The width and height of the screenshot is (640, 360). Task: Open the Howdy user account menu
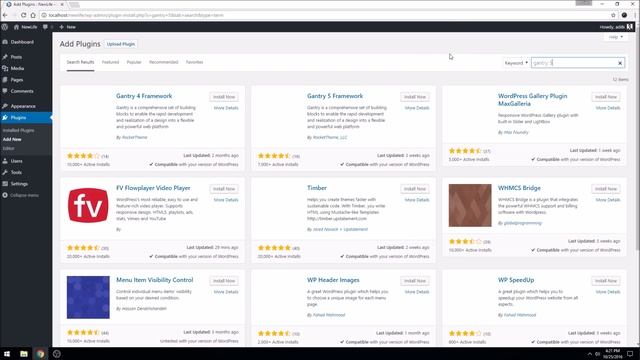(616, 27)
